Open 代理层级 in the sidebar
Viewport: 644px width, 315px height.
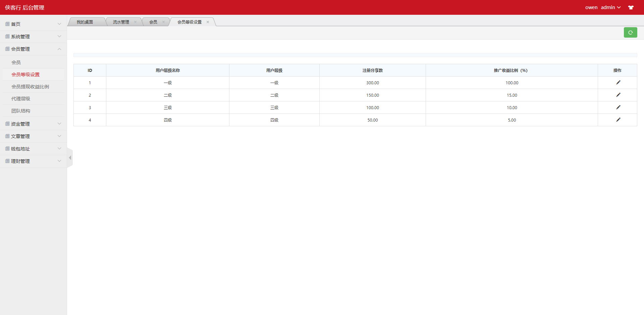click(21, 99)
